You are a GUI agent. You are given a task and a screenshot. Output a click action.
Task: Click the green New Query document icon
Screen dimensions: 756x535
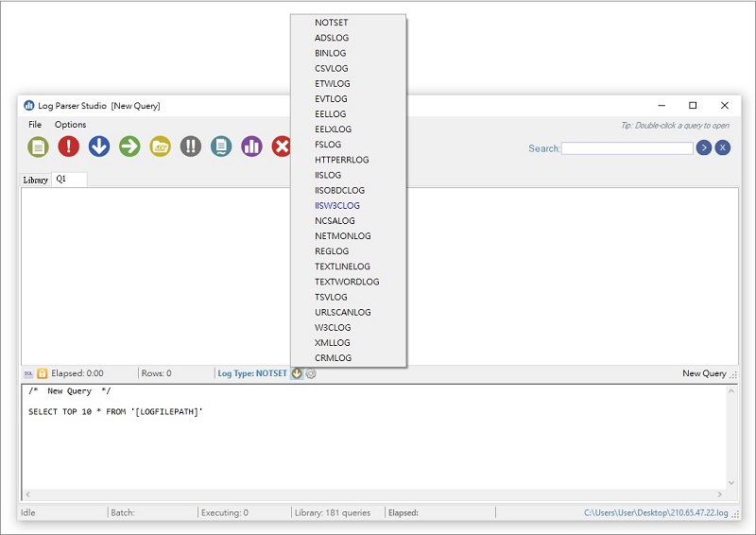click(38, 147)
